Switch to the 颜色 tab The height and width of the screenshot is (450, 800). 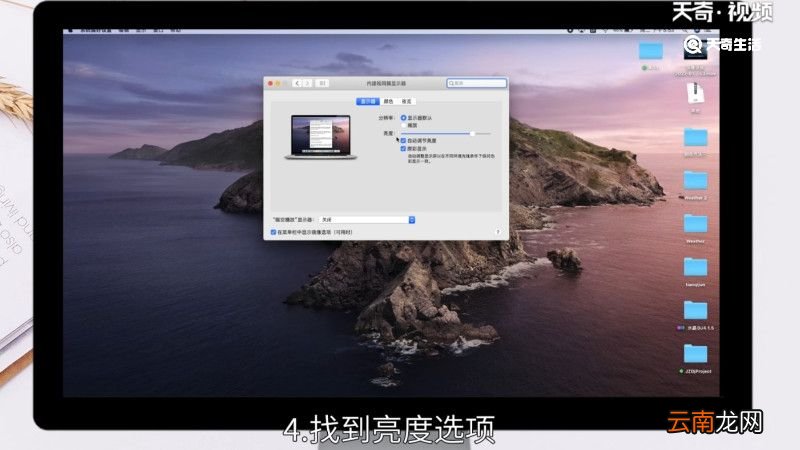coord(388,101)
